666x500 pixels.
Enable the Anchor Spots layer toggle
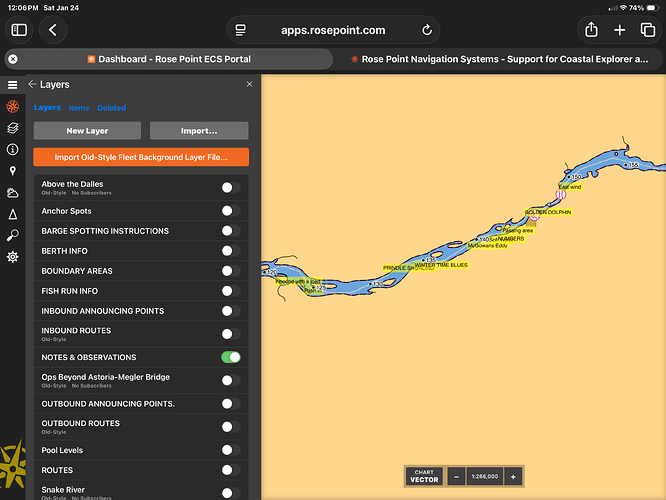[231, 211]
